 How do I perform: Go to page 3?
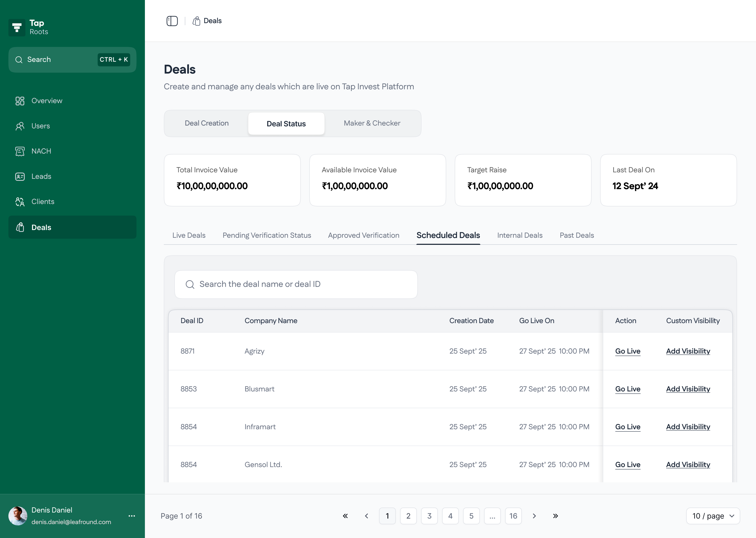pyautogui.click(x=429, y=516)
